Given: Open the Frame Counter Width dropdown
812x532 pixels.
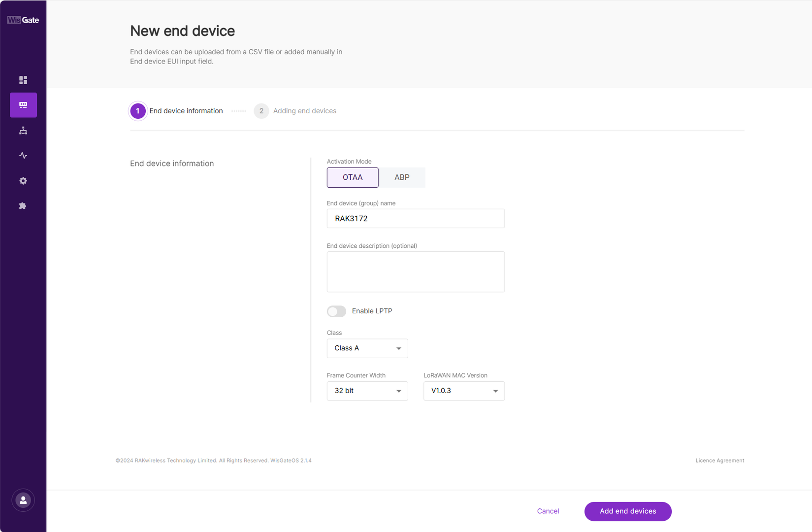Looking at the screenshot, I should [x=367, y=391].
